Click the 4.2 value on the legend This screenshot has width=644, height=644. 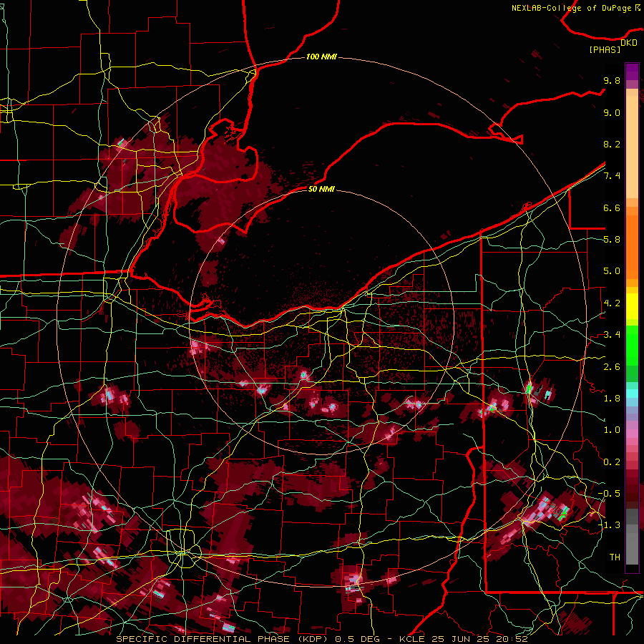click(x=612, y=303)
